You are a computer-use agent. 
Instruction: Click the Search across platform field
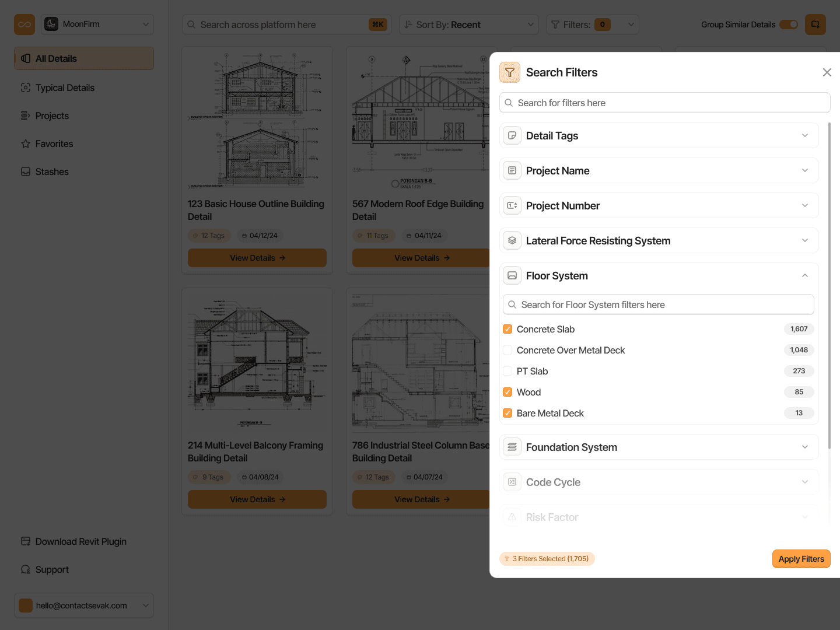287,24
